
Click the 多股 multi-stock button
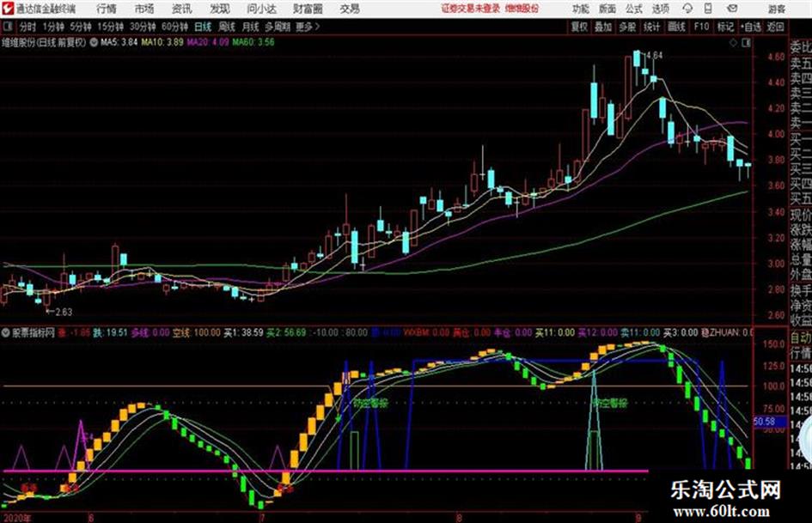point(627,27)
